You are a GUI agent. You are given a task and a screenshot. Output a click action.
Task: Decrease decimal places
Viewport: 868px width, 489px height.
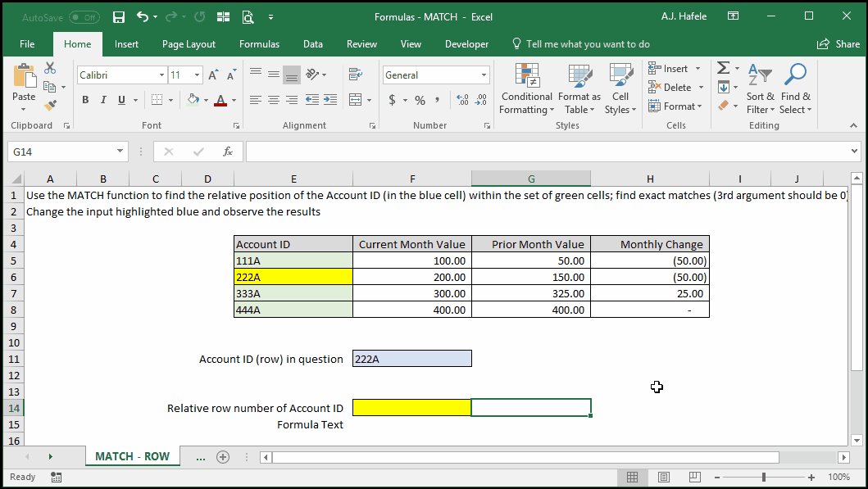pyautogui.click(x=481, y=100)
